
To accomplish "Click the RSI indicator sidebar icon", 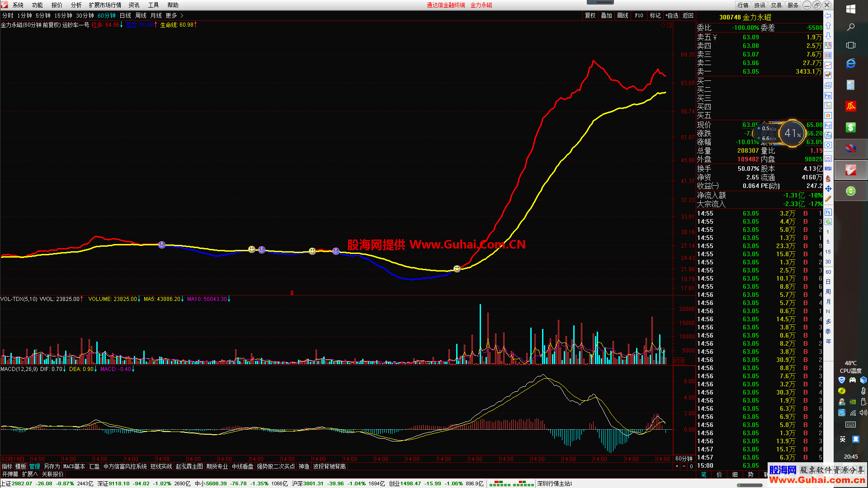I will click(x=828, y=169).
